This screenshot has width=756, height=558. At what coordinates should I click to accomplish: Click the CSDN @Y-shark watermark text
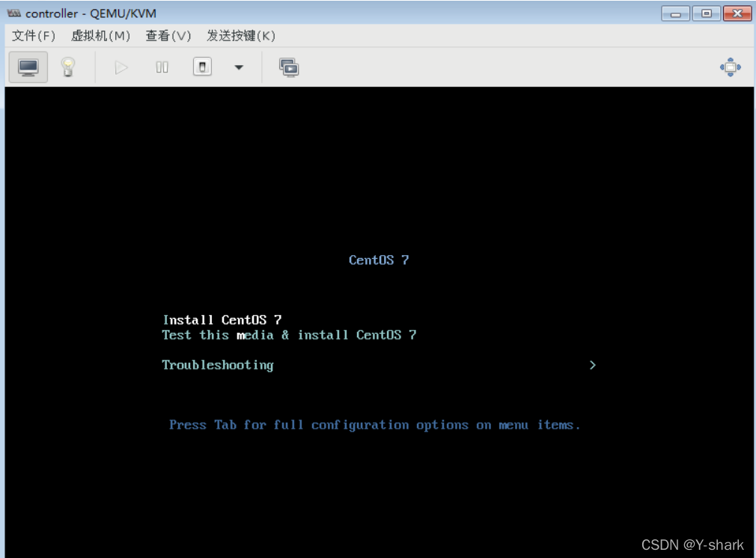click(692, 545)
